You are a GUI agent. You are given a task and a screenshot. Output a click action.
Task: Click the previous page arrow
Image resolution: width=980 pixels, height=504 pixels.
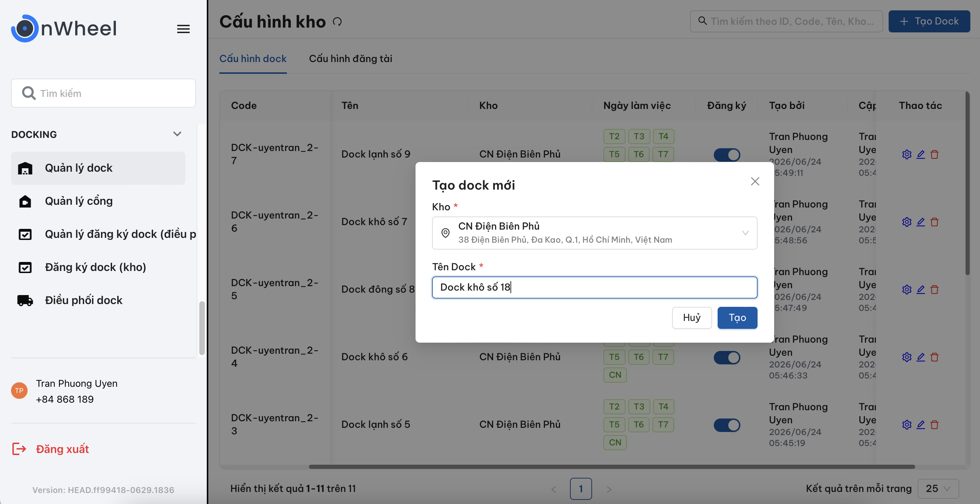553,489
